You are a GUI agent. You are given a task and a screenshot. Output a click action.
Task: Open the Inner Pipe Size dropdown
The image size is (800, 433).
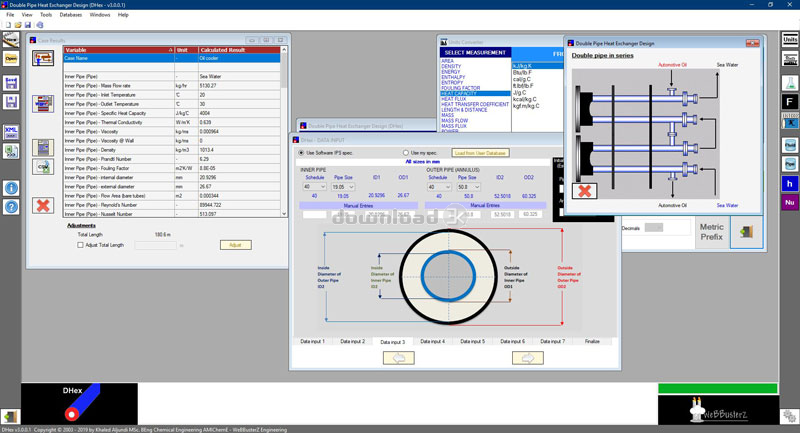click(343, 187)
